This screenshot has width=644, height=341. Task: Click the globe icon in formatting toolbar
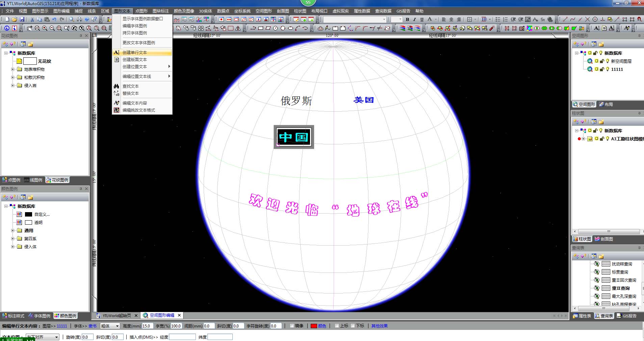tap(550, 20)
